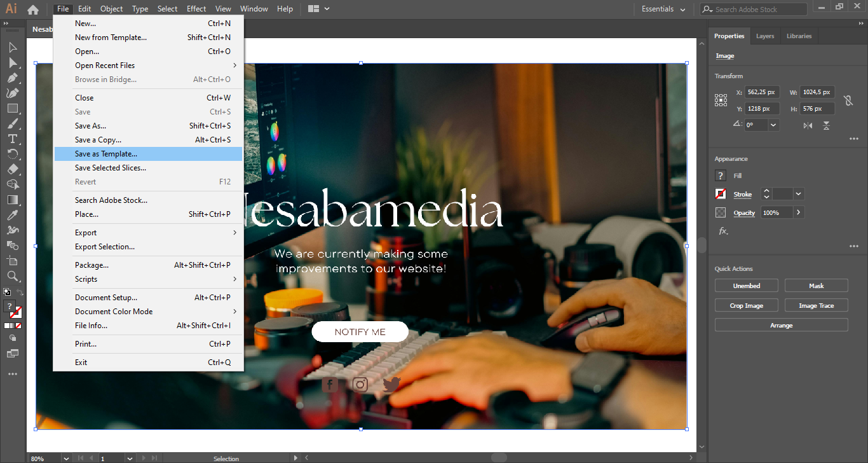Switch to the Layers tab
Image resolution: width=868 pixels, height=463 pixels.
pyautogui.click(x=764, y=36)
